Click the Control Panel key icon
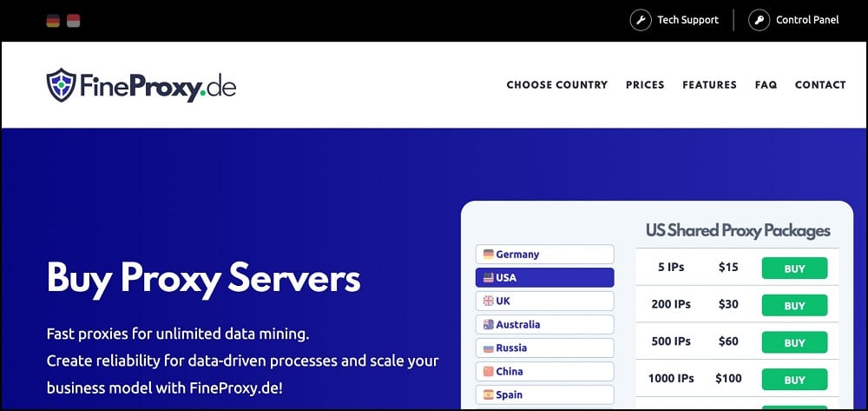Viewport: 868px width, 411px height. [759, 21]
